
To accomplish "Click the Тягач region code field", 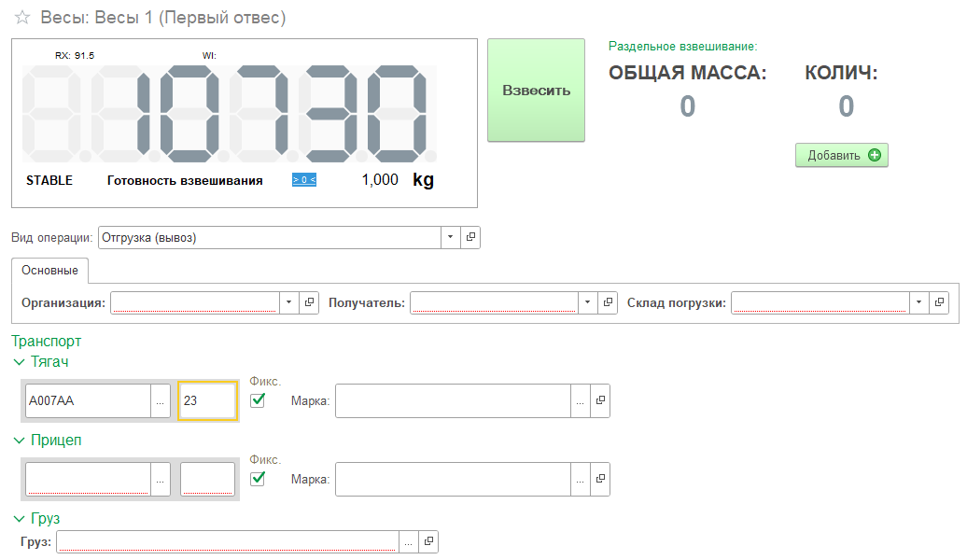I will pyautogui.click(x=207, y=400).
